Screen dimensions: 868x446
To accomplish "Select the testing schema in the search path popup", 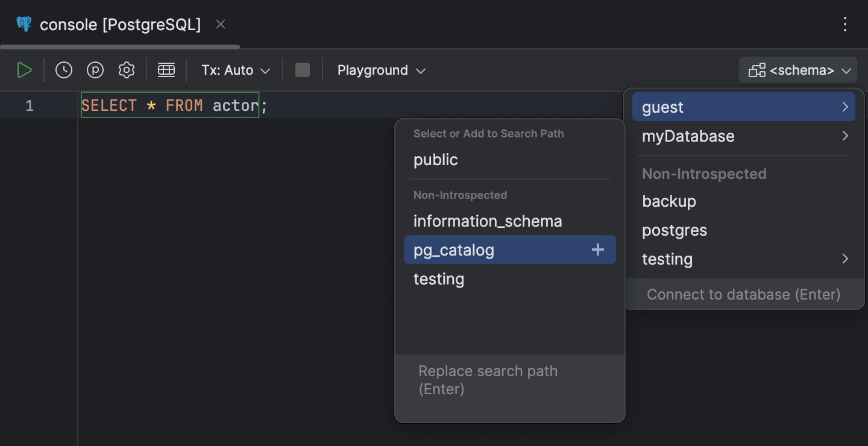I will tap(439, 279).
